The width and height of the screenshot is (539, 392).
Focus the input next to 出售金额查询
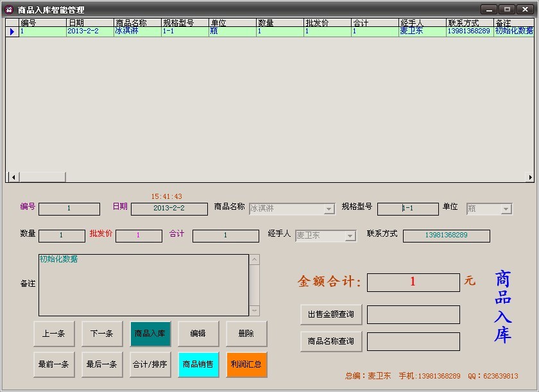point(413,315)
